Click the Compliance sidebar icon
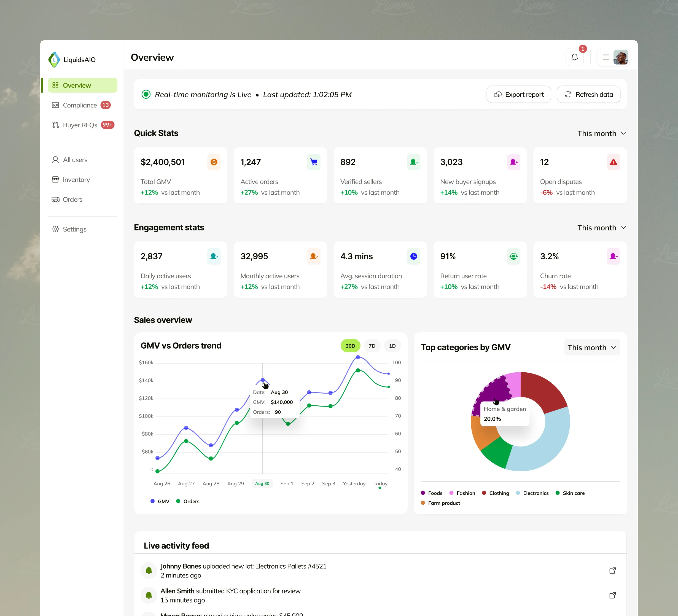This screenshot has height=616, width=678. coord(55,105)
